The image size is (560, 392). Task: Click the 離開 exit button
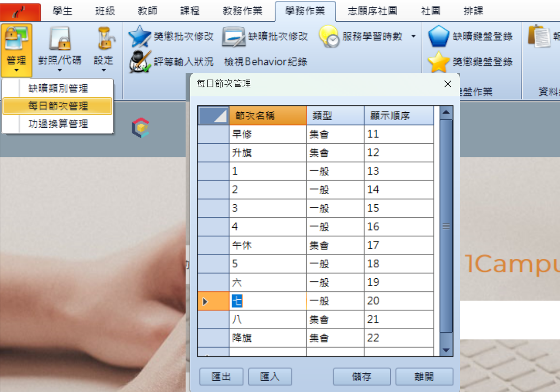point(424,377)
